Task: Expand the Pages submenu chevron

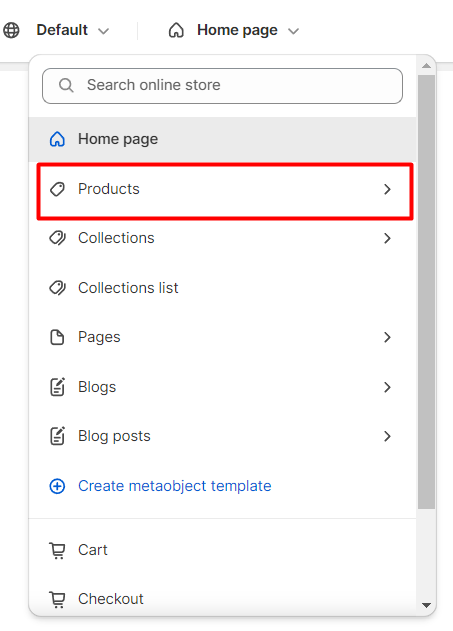Action: [x=387, y=337]
